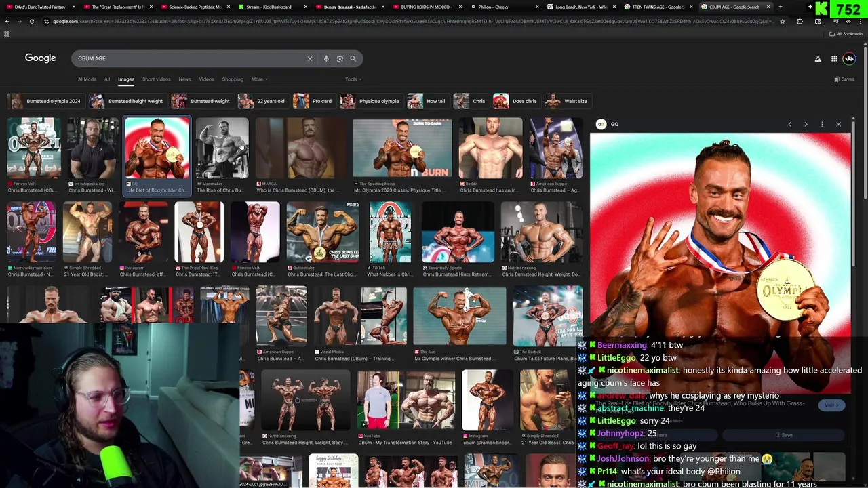Go back in browser history
Image resolution: width=868 pixels, height=488 pixels.
[7, 21]
